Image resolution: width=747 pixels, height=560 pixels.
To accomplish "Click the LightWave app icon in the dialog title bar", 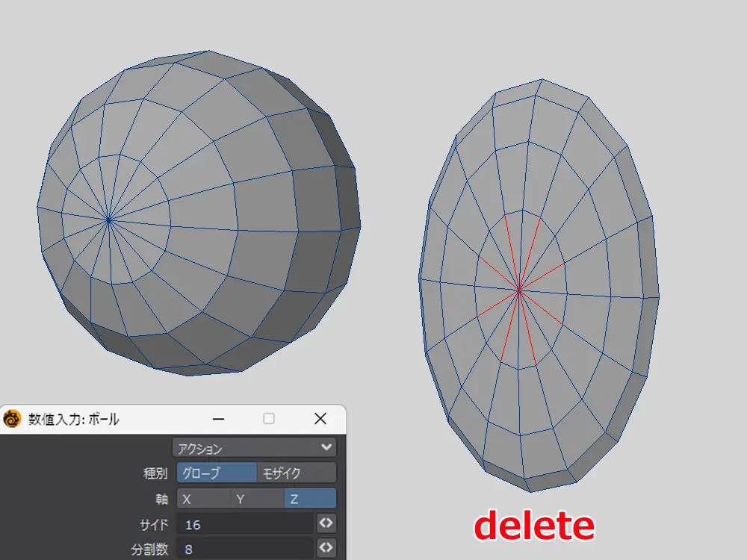I will pos(12,420).
